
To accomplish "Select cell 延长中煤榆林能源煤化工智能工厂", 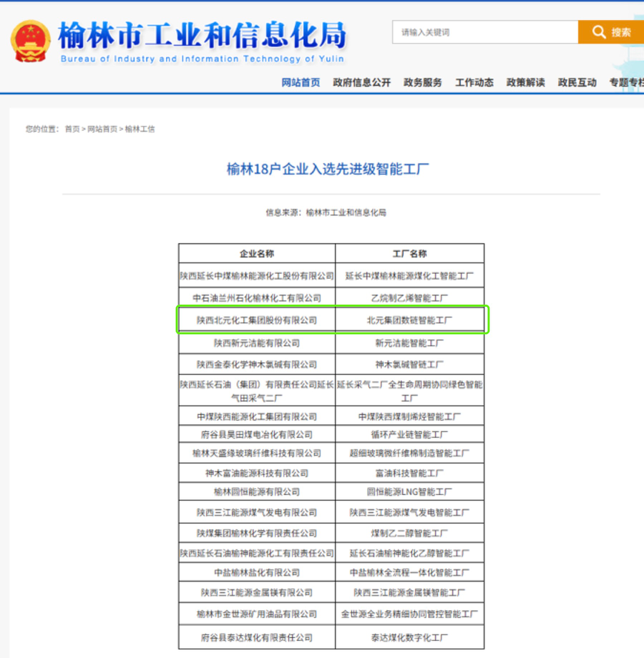I will point(410,275).
